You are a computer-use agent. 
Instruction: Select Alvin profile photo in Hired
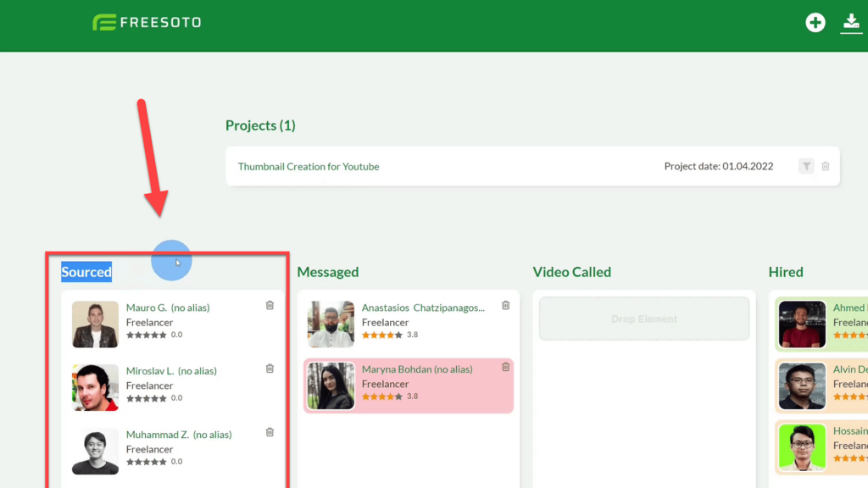(802, 385)
